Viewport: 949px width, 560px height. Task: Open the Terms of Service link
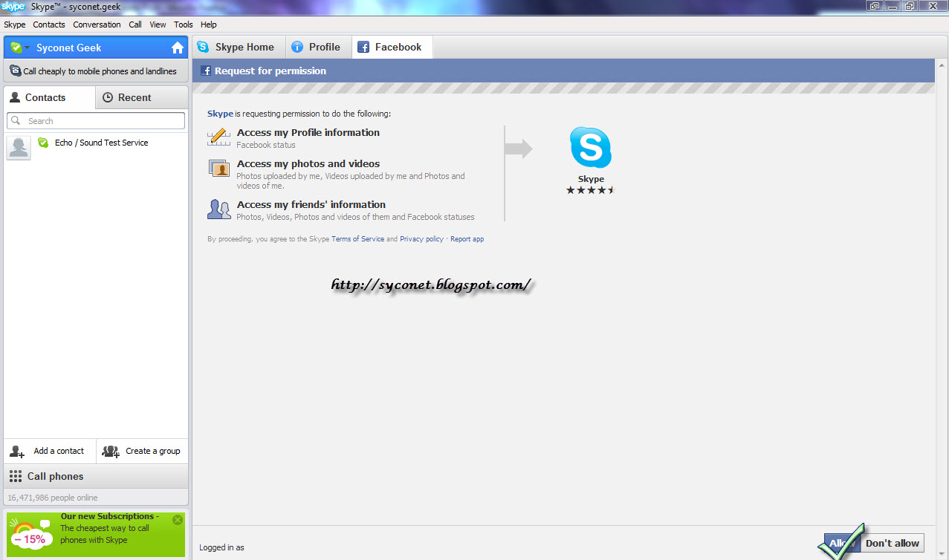click(x=357, y=238)
